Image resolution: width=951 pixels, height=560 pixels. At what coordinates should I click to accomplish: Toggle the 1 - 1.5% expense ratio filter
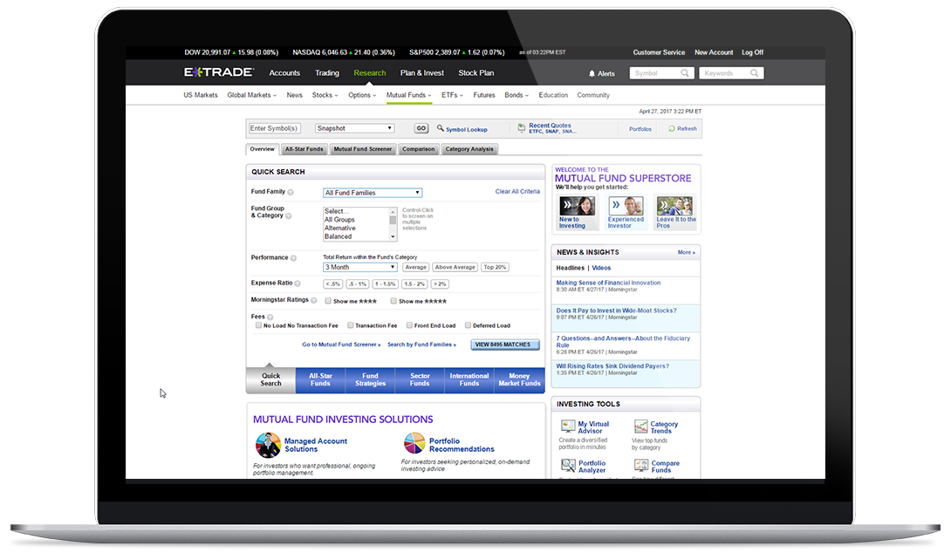click(385, 283)
